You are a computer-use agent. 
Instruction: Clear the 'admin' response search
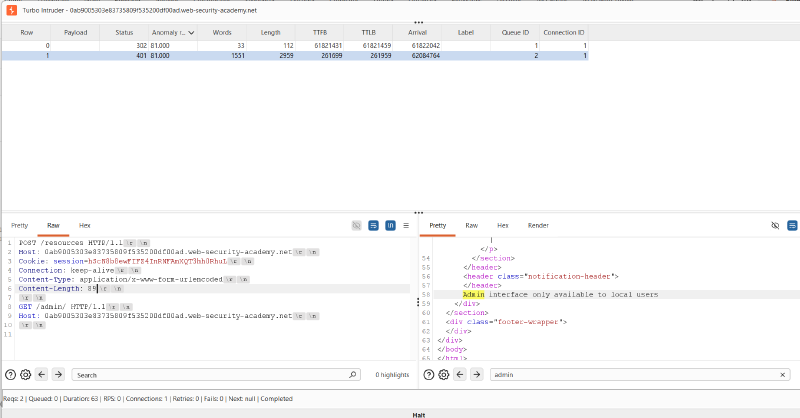(x=783, y=375)
